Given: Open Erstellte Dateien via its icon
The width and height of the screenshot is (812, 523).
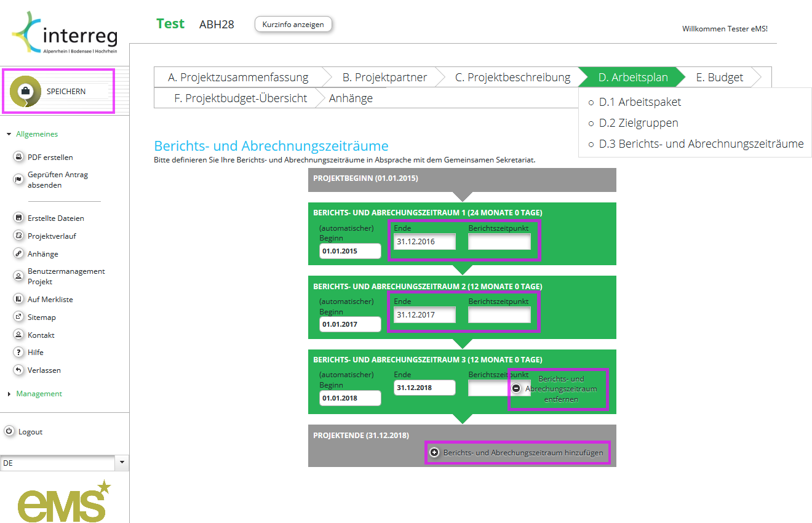Looking at the screenshot, I should tap(18, 218).
